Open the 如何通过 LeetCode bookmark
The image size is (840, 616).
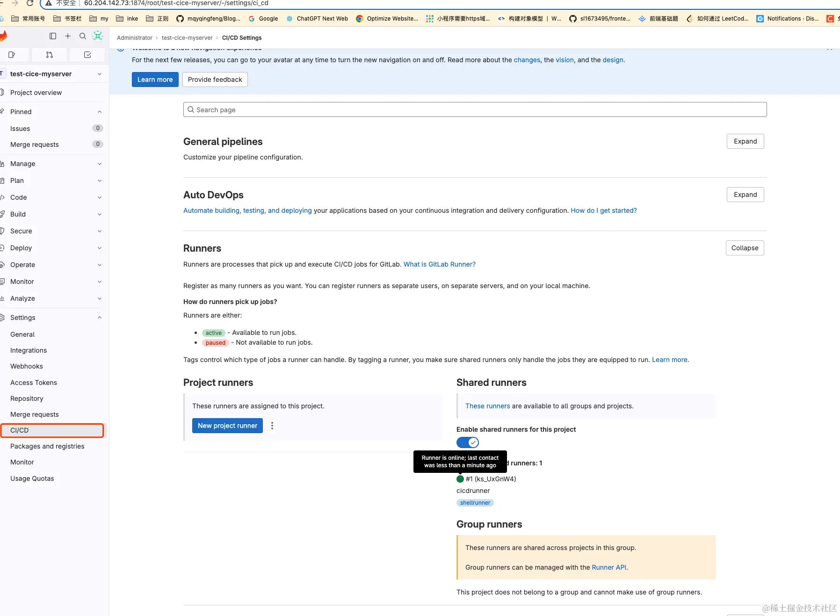tap(717, 19)
